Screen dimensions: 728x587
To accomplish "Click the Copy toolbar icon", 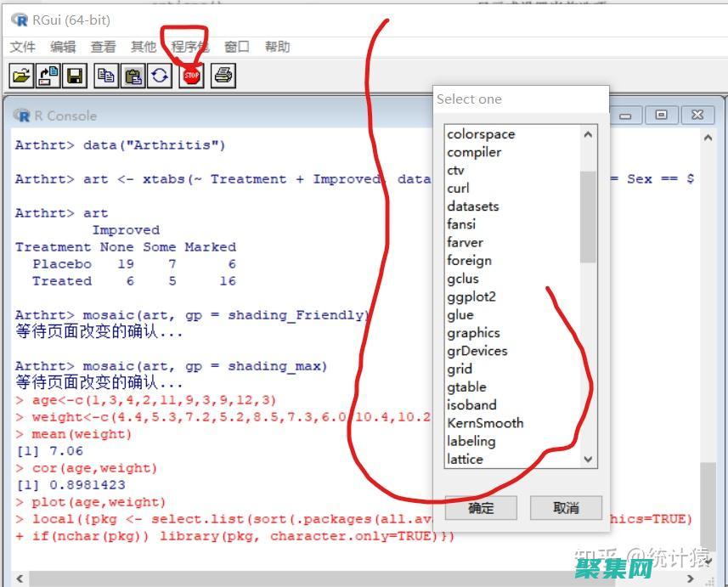I will pyautogui.click(x=106, y=76).
